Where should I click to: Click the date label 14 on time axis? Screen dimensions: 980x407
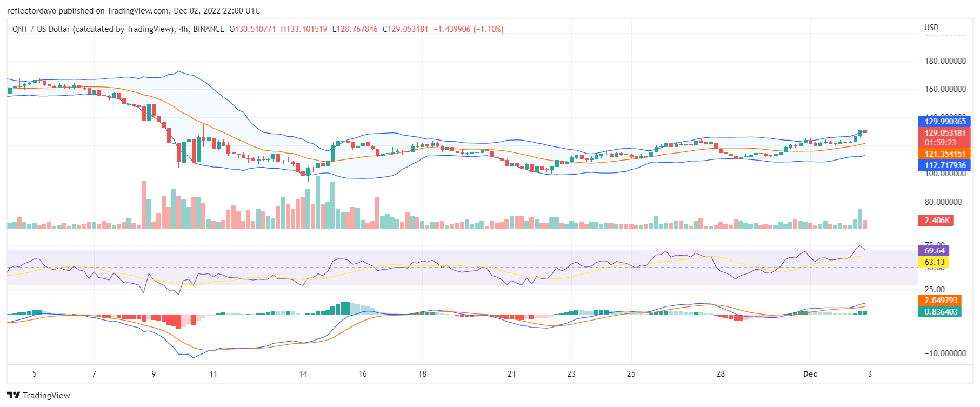[303, 374]
